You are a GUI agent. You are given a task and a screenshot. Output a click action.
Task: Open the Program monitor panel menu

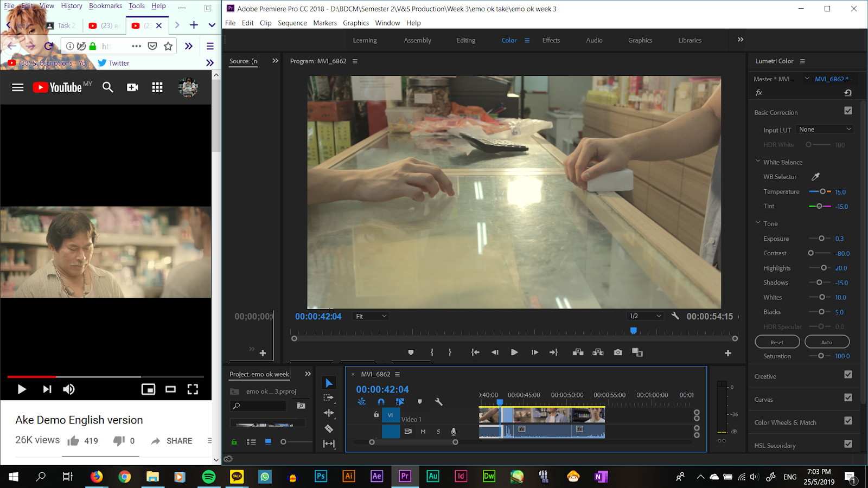click(355, 61)
